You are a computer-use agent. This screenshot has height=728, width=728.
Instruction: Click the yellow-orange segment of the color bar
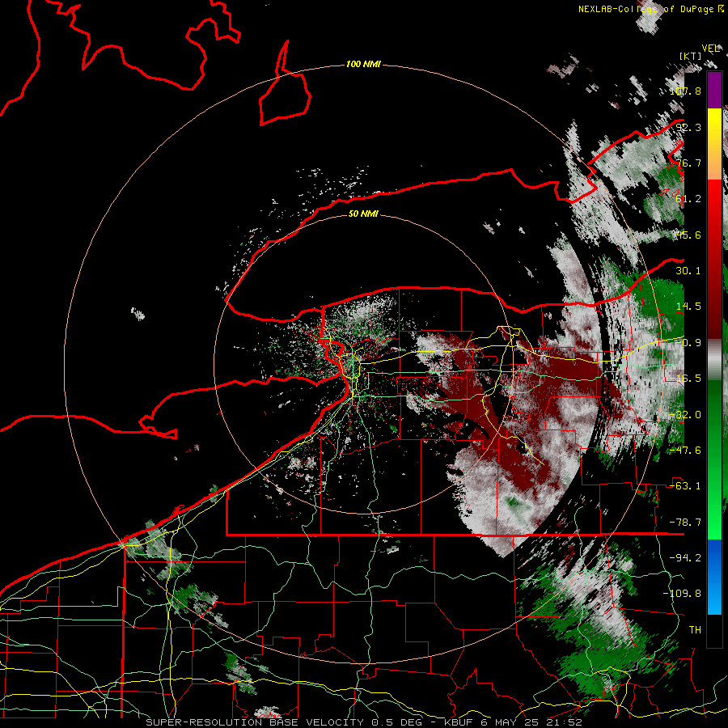click(714, 144)
